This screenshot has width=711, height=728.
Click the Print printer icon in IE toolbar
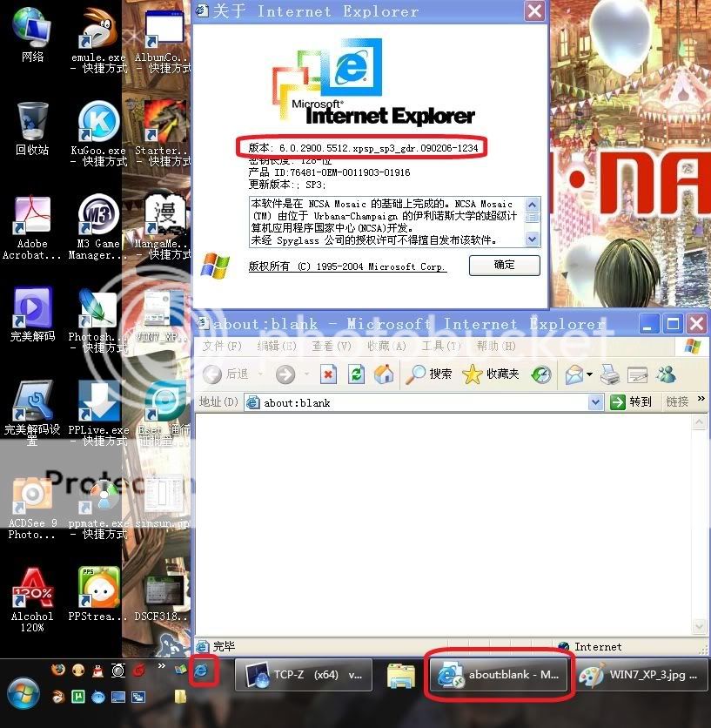click(x=609, y=374)
